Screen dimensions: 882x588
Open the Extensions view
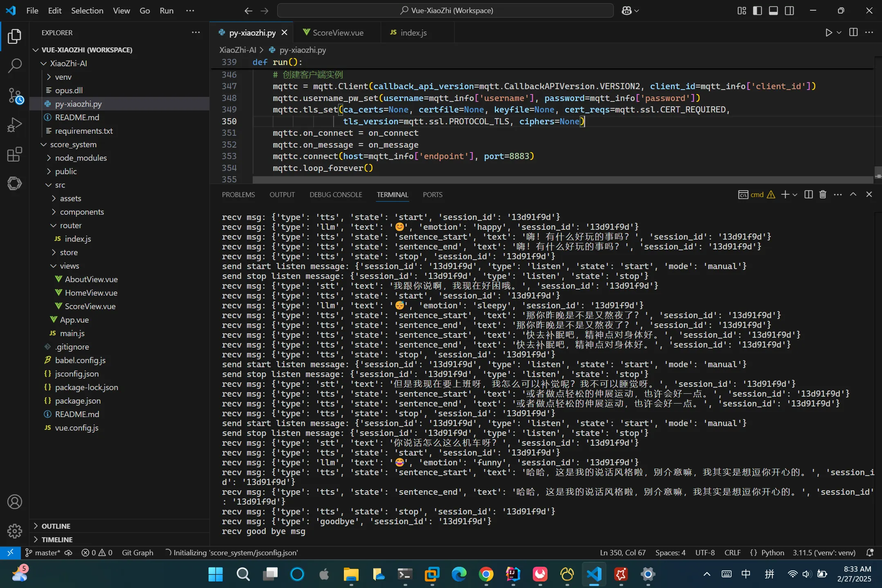click(15, 155)
